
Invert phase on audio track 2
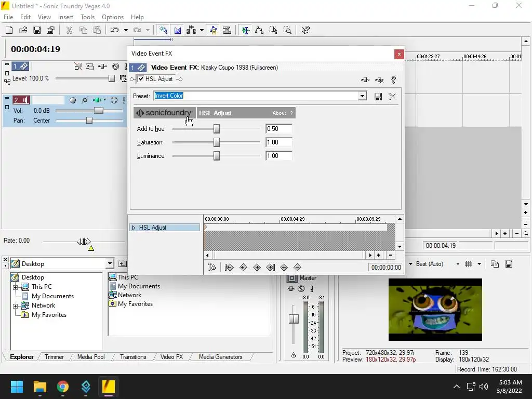pyautogui.click(x=85, y=100)
